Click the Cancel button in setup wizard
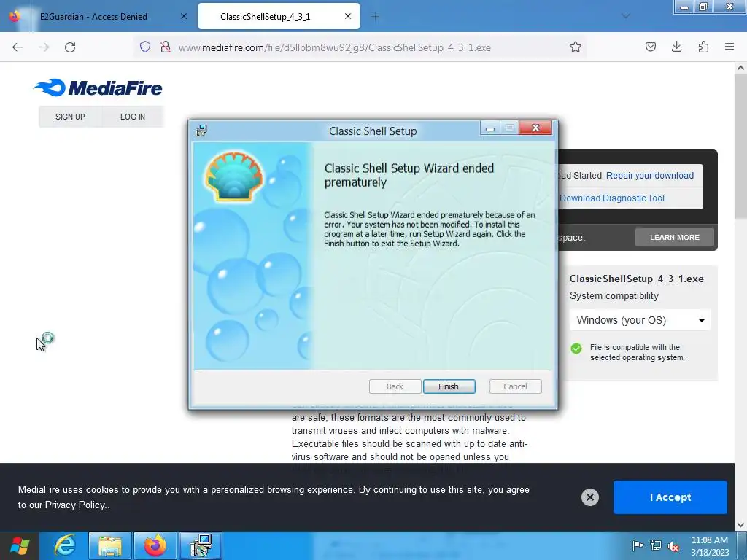Viewport: 747px width, 560px height. pyautogui.click(x=516, y=386)
